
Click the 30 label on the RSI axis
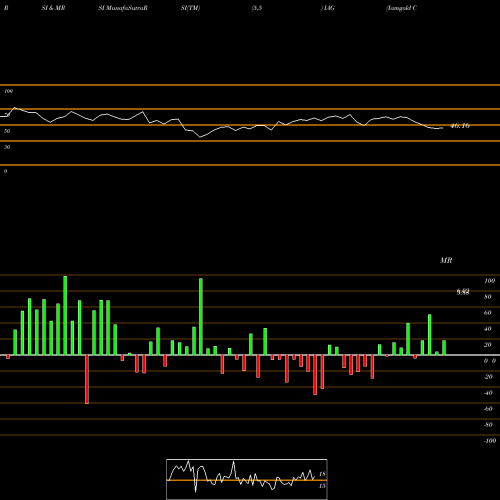tap(7, 147)
